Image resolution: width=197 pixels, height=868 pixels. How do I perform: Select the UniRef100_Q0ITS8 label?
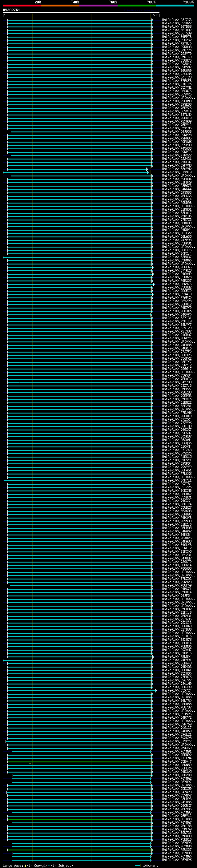pyautogui.click(x=177, y=77)
